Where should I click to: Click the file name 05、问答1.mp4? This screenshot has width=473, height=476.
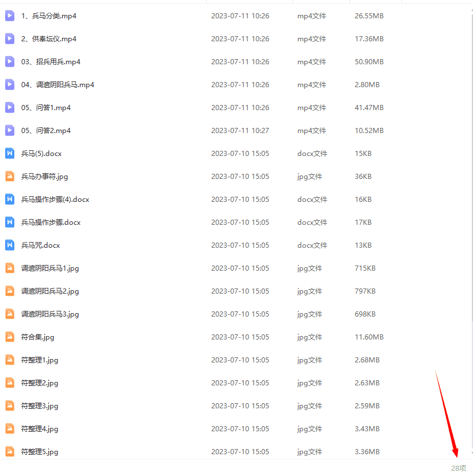[46, 108]
